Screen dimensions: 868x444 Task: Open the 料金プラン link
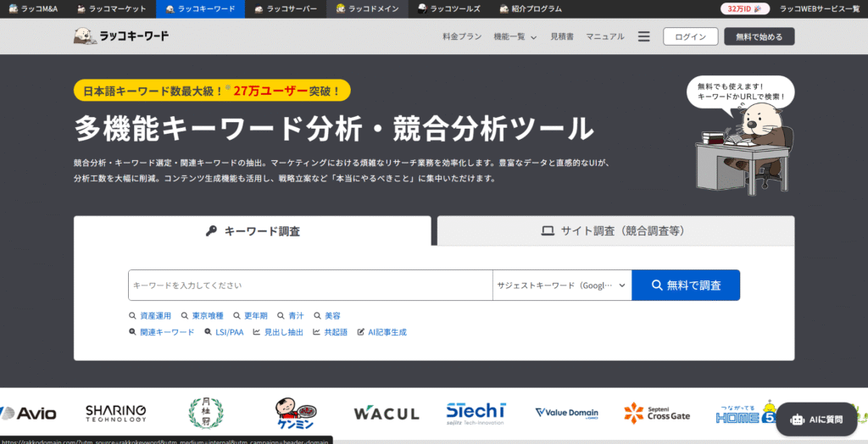462,36
